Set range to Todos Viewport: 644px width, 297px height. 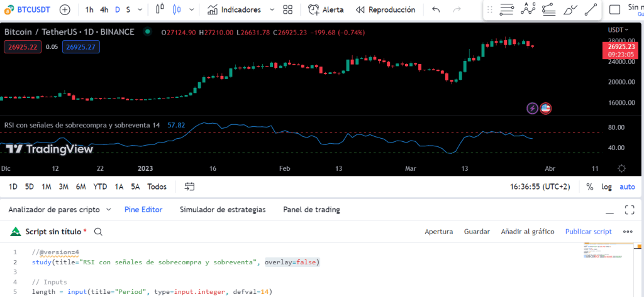157,186
